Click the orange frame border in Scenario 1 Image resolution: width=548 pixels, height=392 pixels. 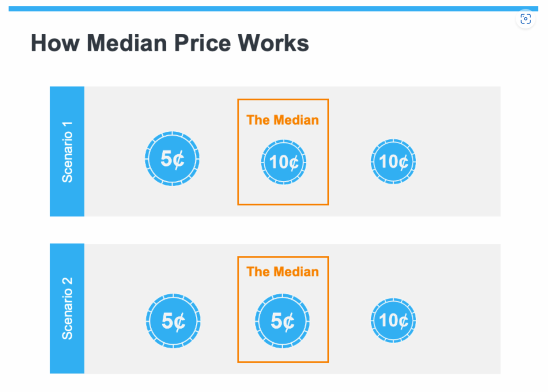[x=238, y=152]
